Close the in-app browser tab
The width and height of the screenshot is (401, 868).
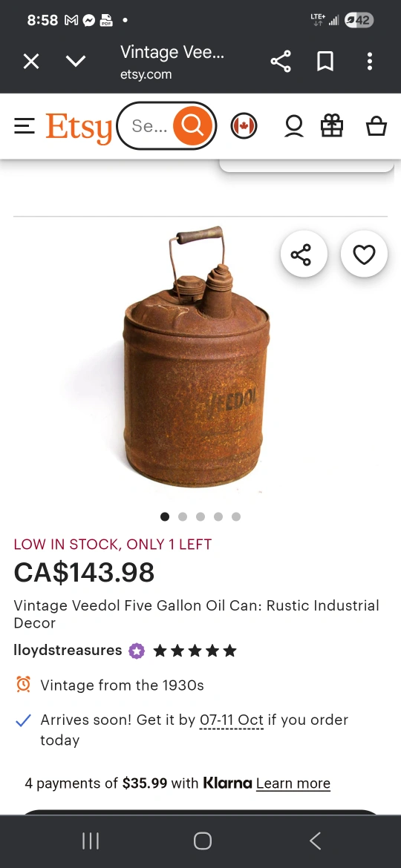coord(31,61)
